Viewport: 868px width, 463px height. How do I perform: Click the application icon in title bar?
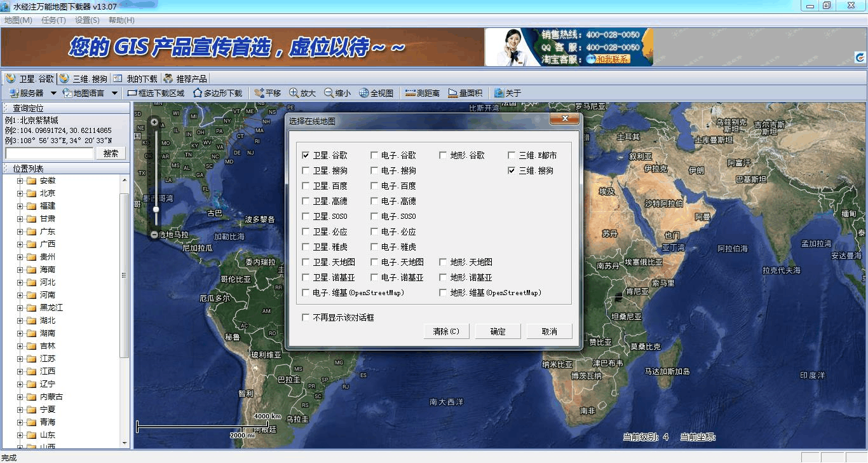pos(6,6)
